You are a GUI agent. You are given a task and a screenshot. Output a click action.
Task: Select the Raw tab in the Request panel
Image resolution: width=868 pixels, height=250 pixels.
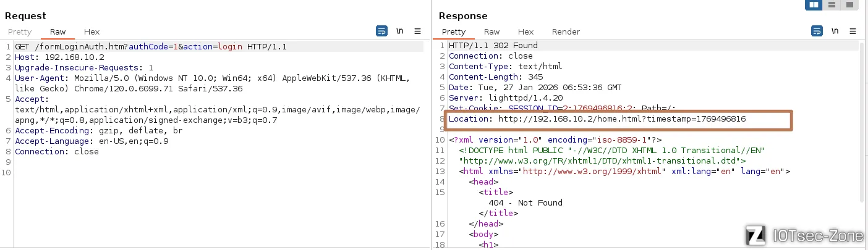58,31
